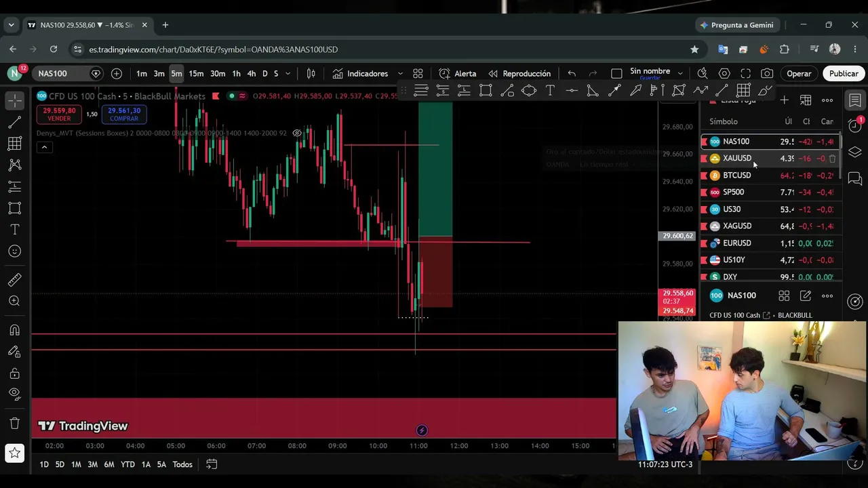868x488 pixels.
Task: Toggle magnet mode for drawings
Action: click(x=14, y=330)
